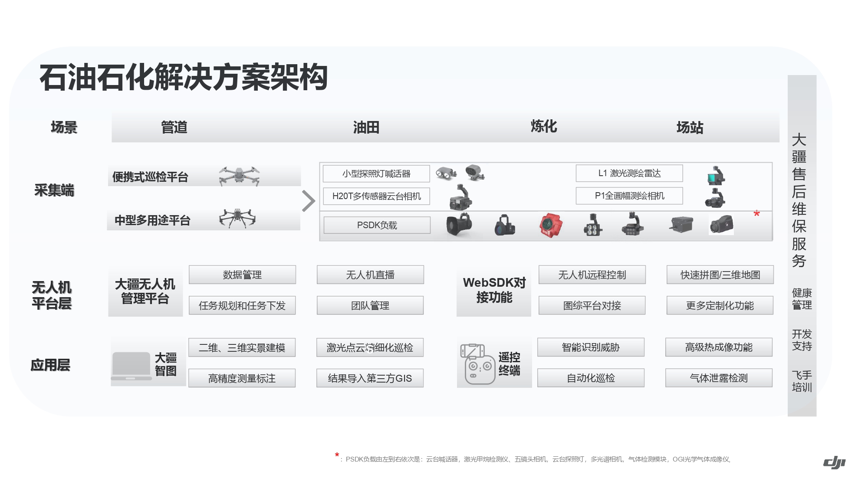
Task: Click the H20T多传感器云台相机 box
Action: (x=376, y=196)
